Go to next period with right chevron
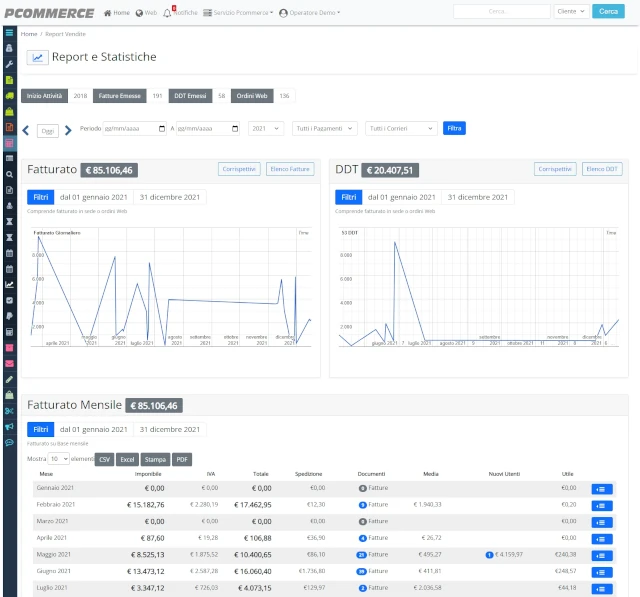This screenshot has width=640, height=597. 68,131
